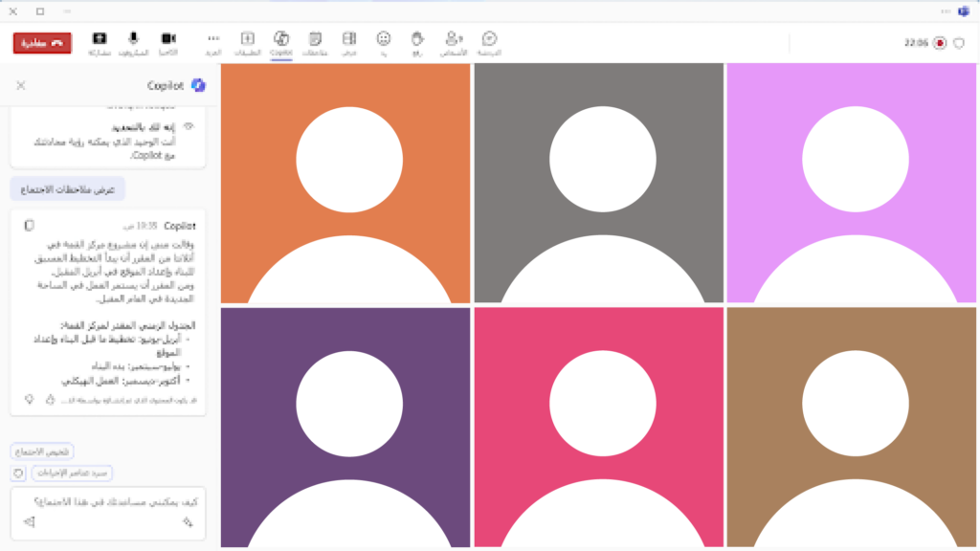Toggle the camera on or off
Viewport: 980px width, 551px height.
(168, 43)
